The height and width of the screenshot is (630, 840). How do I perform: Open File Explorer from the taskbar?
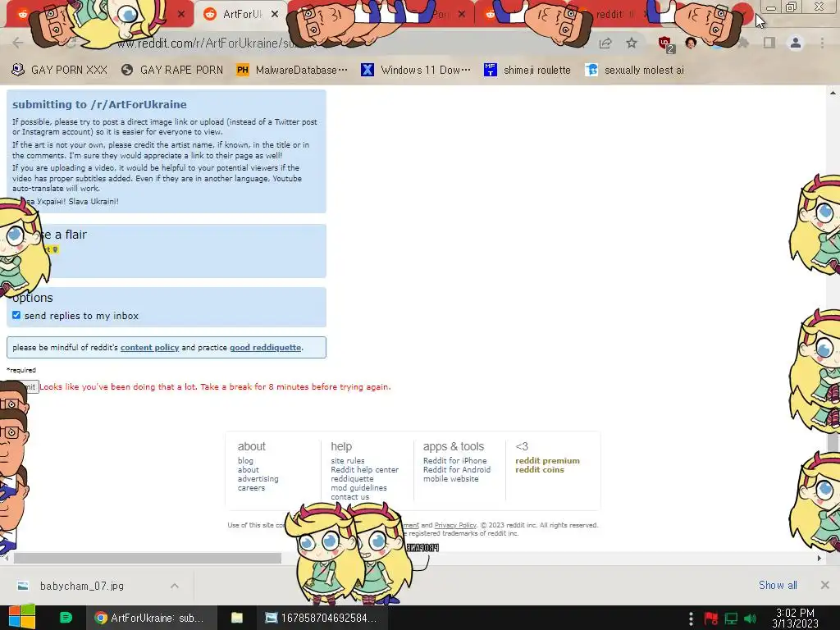(237, 618)
